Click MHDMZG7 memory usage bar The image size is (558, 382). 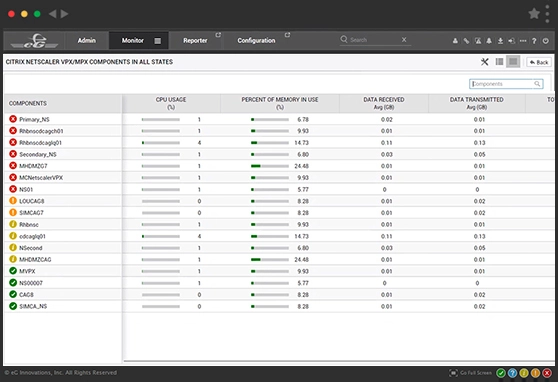coord(270,166)
